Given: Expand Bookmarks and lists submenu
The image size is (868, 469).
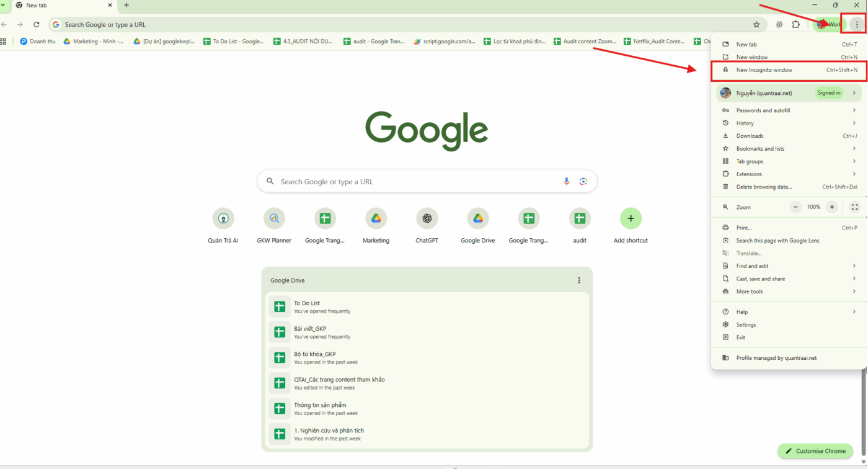Looking at the screenshot, I should (x=759, y=148).
